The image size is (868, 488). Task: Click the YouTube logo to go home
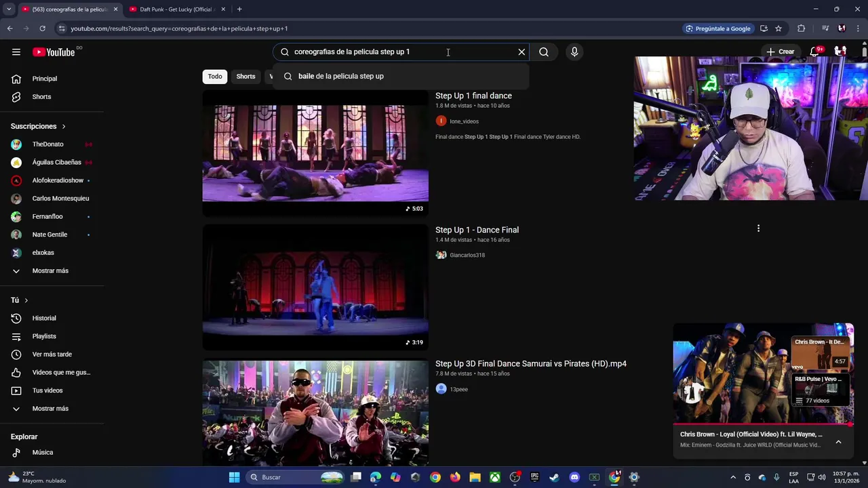[54, 52]
